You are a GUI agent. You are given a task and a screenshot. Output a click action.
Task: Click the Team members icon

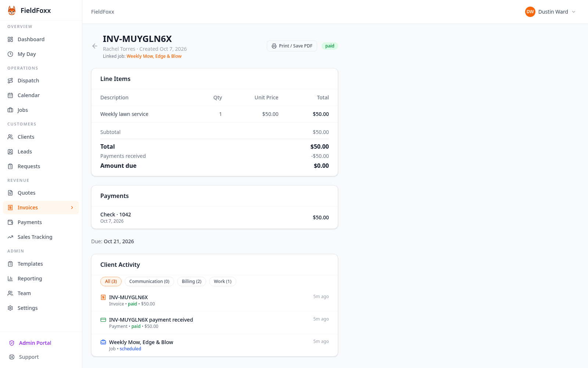point(10,293)
